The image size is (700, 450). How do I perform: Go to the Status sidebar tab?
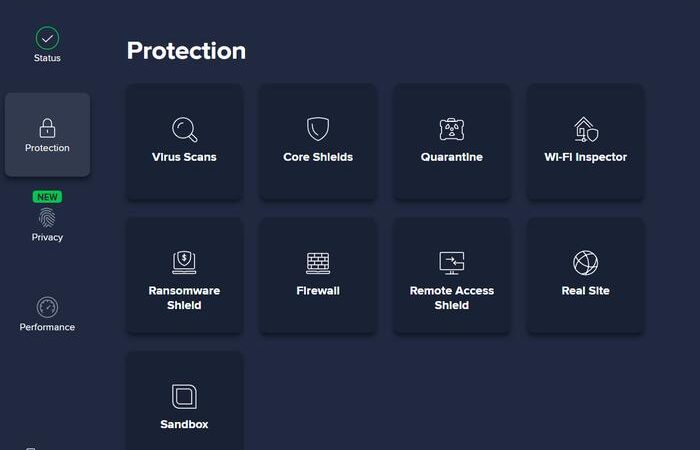(x=47, y=58)
